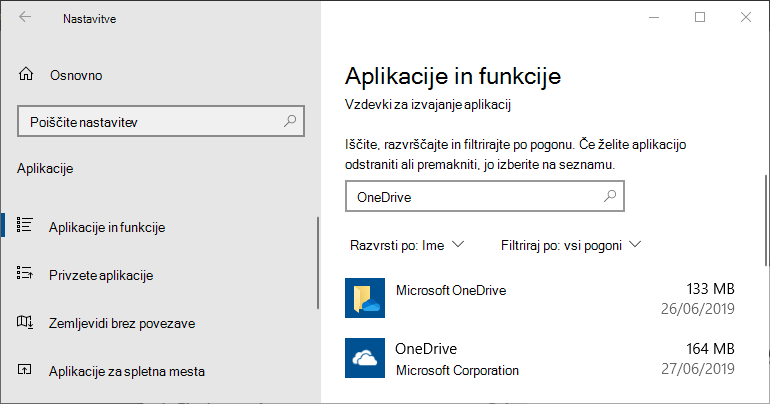Open Vzdevki za izvajanje aplikacij link
Viewport: 770px width, 404px height.
coord(428,105)
